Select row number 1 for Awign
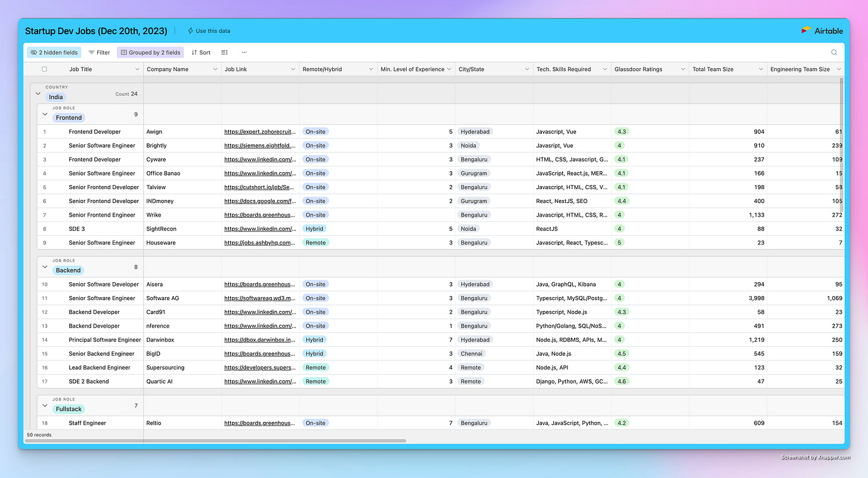Image resolution: width=868 pixels, height=478 pixels. [44, 132]
